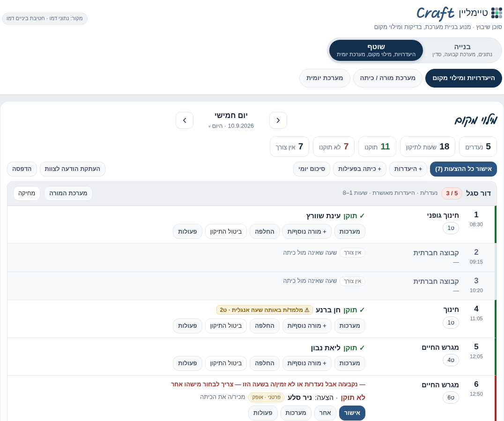
Task: Cancel the fix via ביטול התיקון for עינת שוורץ
Action: tap(226, 231)
